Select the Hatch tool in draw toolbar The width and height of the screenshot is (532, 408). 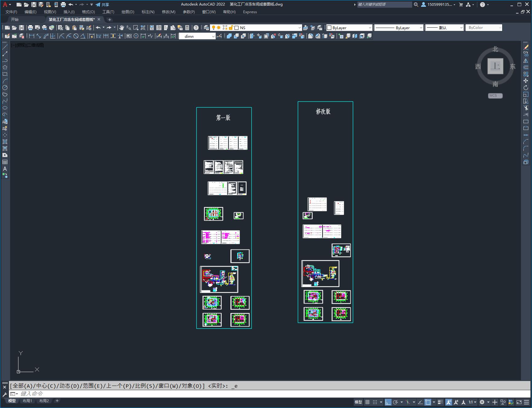pyautogui.click(x=5, y=142)
